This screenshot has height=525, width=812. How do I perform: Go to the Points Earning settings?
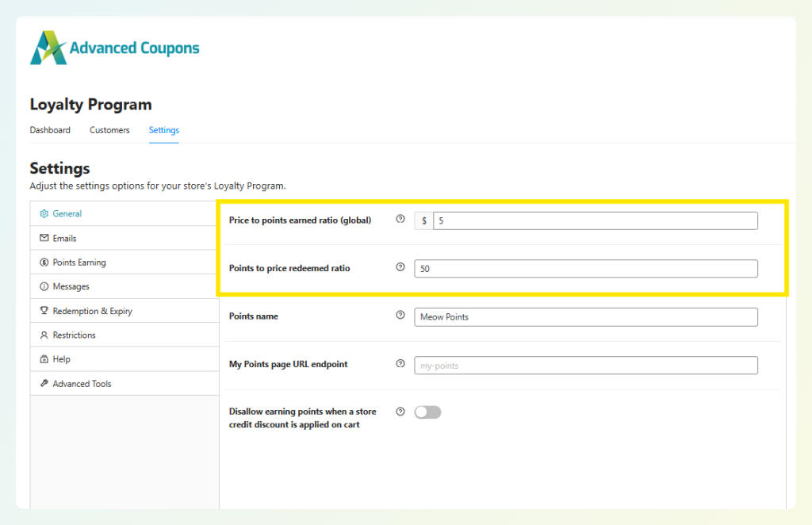tap(79, 262)
